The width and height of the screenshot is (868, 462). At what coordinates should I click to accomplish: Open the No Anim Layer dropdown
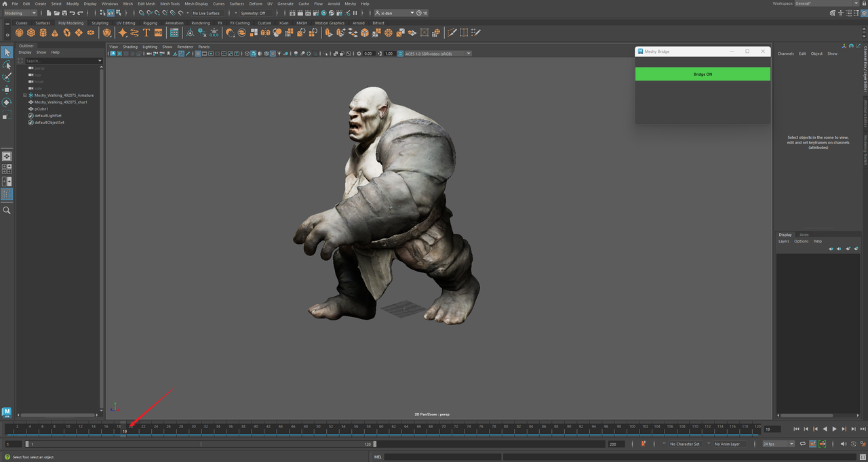tap(729, 444)
